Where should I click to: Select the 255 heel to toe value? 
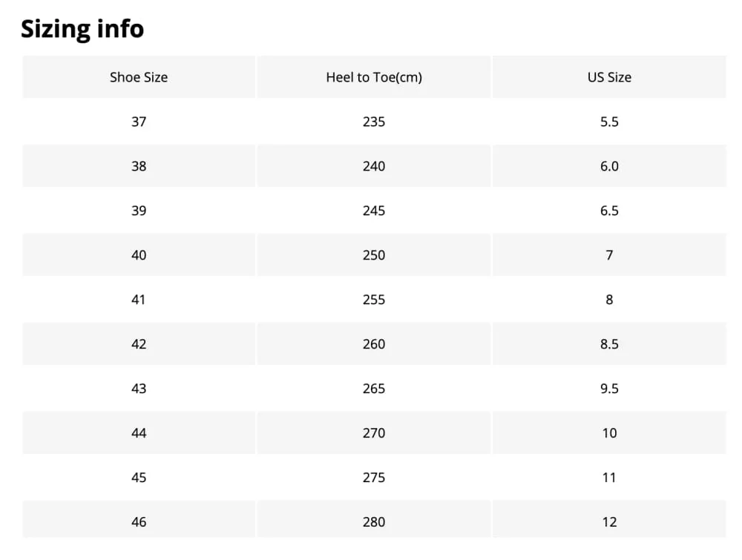click(x=374, y=300)
